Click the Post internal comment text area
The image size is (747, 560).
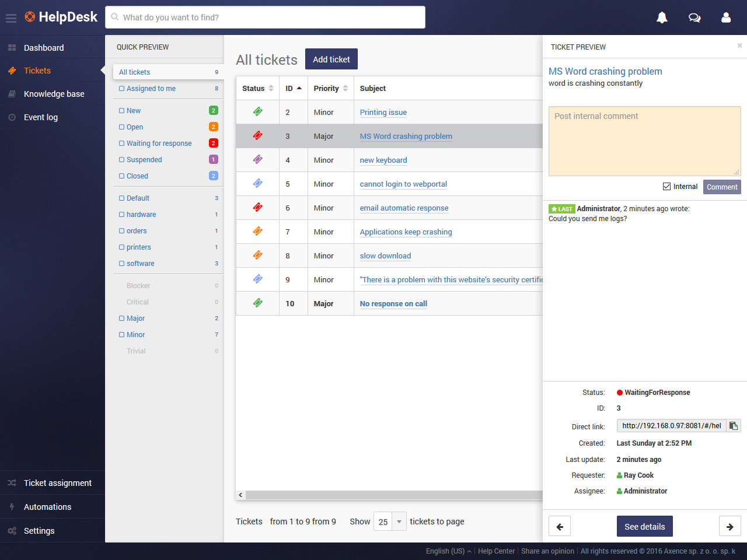tap(644, 141)
